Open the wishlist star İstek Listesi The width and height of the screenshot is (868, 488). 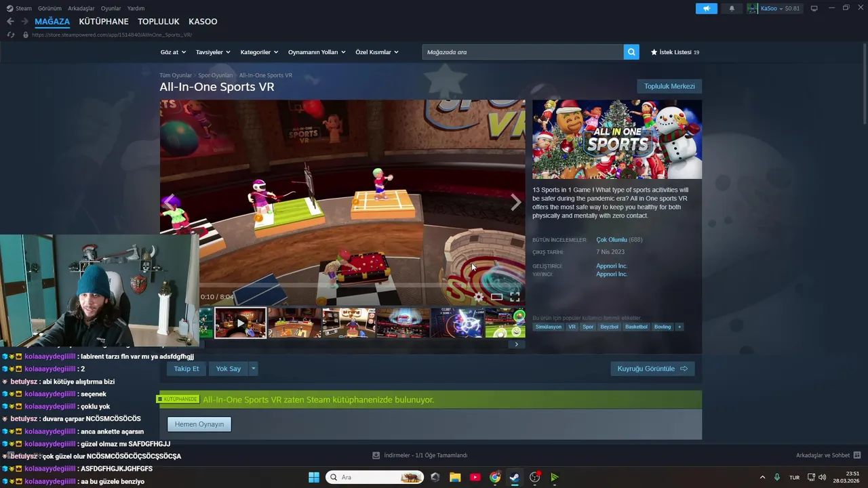pos(675,52)
